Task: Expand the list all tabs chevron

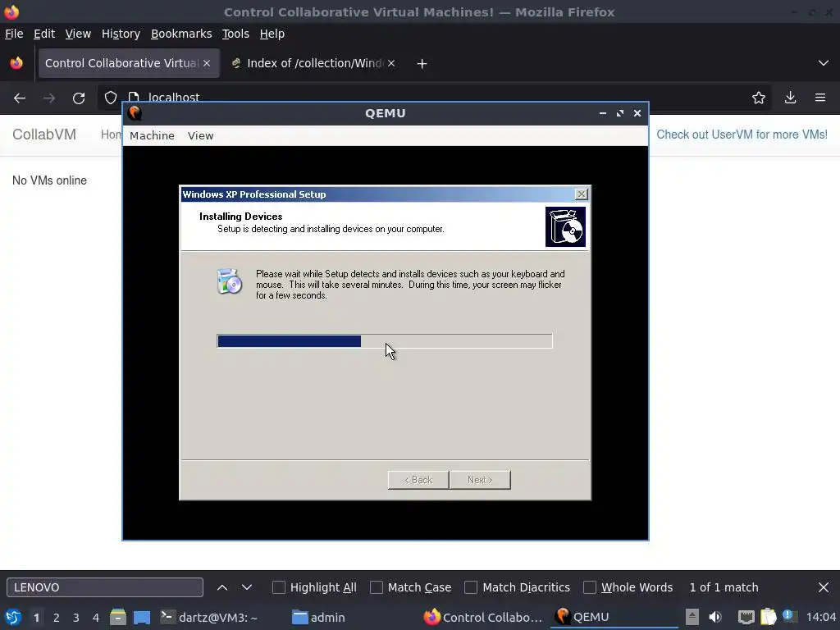Action: [823, 63]
